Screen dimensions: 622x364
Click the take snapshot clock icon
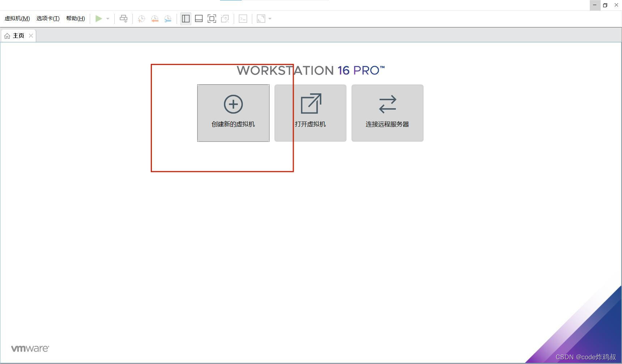[x=141, y=18]
